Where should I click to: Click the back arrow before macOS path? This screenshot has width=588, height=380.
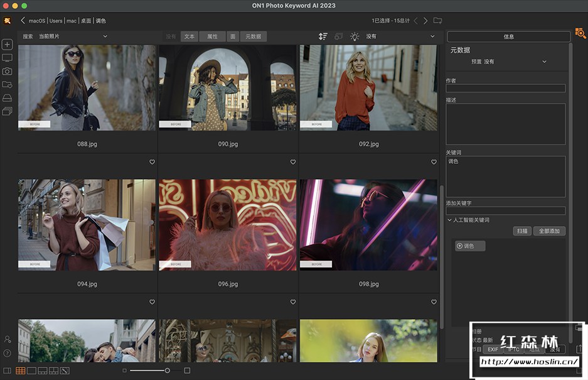[x=23, y=21]
